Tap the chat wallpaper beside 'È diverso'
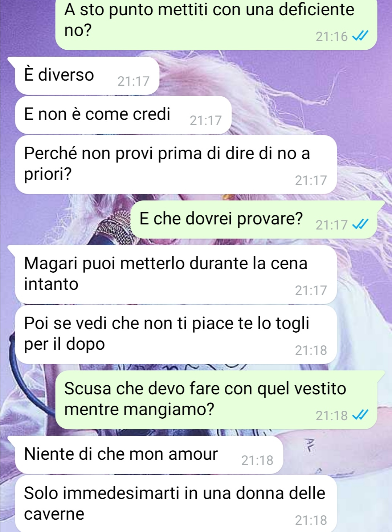Screen dimensions: 392x532 pyautogui.click(x=272, y=76)
